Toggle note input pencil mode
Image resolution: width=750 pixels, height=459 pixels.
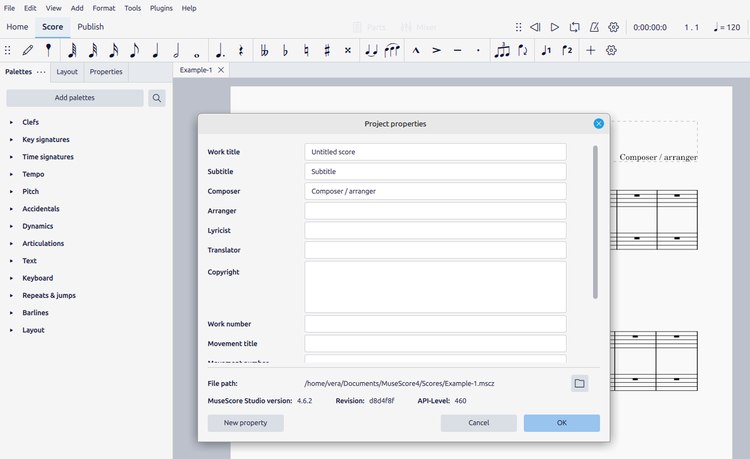[28, 50]
